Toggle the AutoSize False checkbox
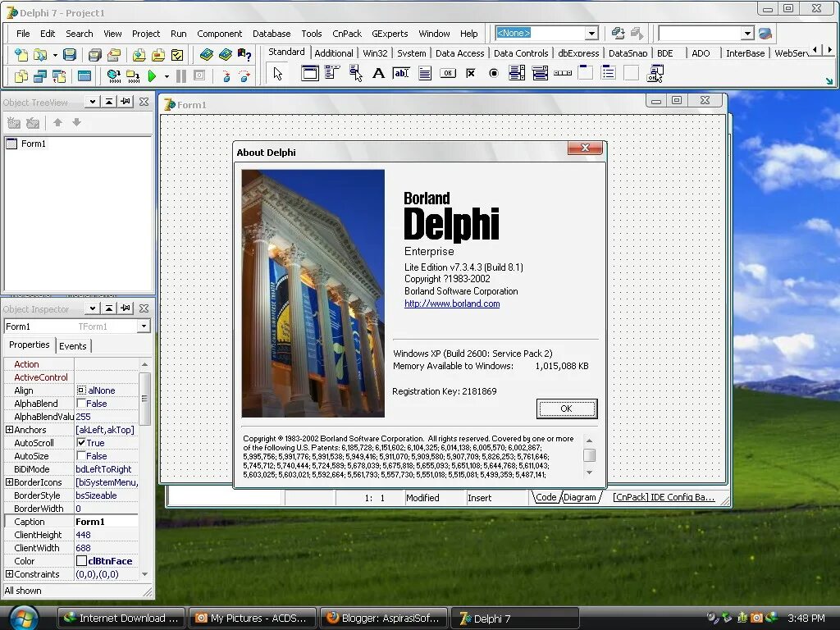Viewport: 840px width, 630px height. pyautogui.click(x=81, y=456)
